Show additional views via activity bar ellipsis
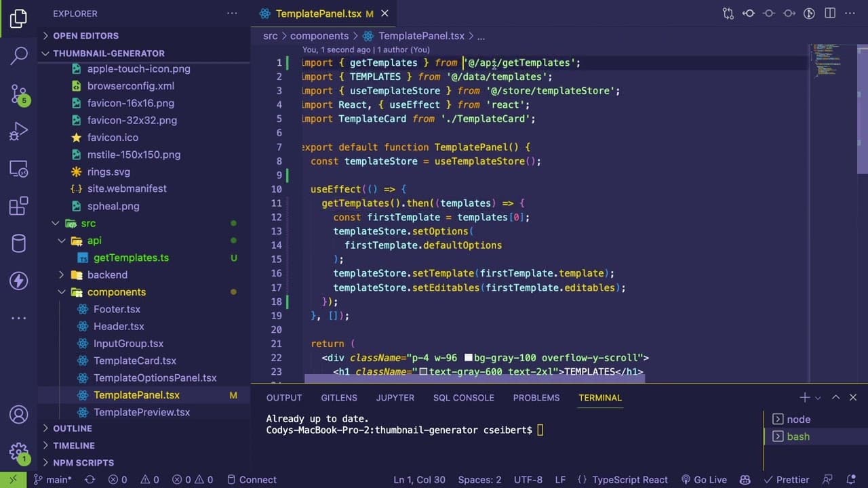The height and width of the screenshot is (488, 868). coord(18,317)
